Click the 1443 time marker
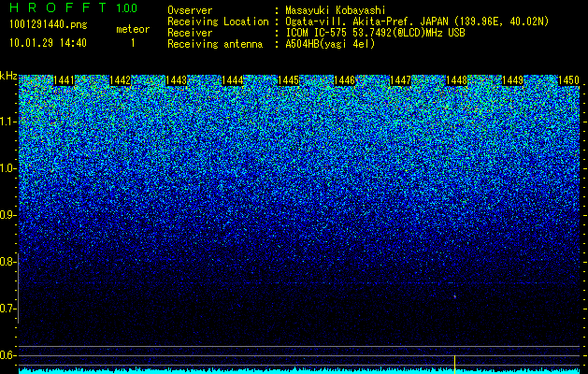 pyautogui.click(x=177, y=80)
